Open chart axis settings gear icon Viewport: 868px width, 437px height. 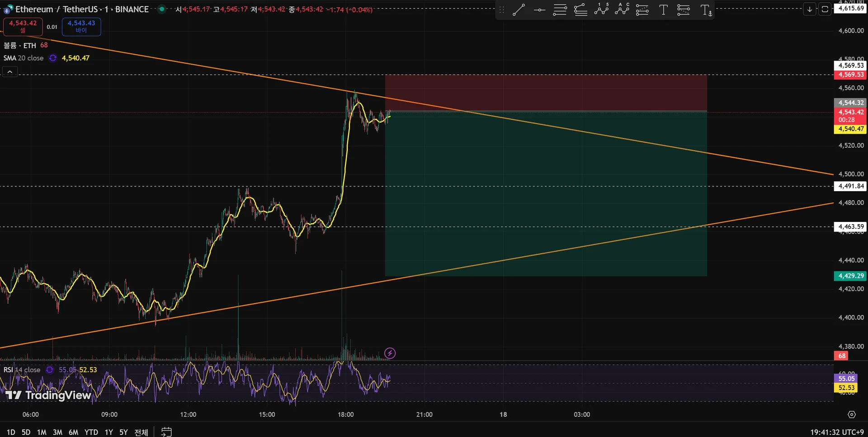852,414
